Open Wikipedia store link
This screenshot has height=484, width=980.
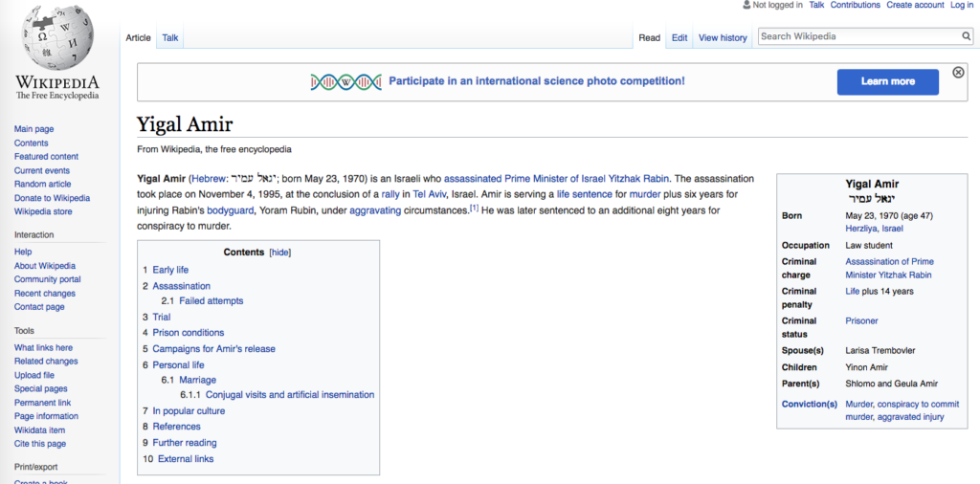pos(43,211)
